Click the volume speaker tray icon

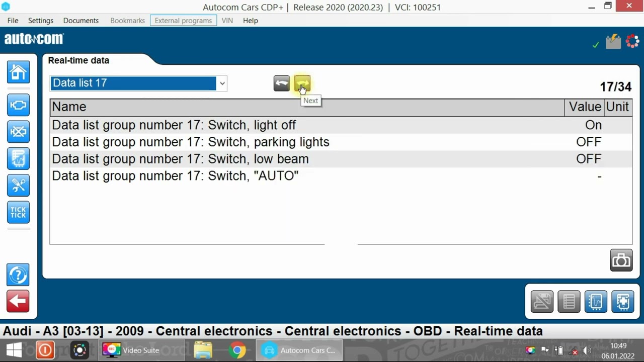(587, 350)
